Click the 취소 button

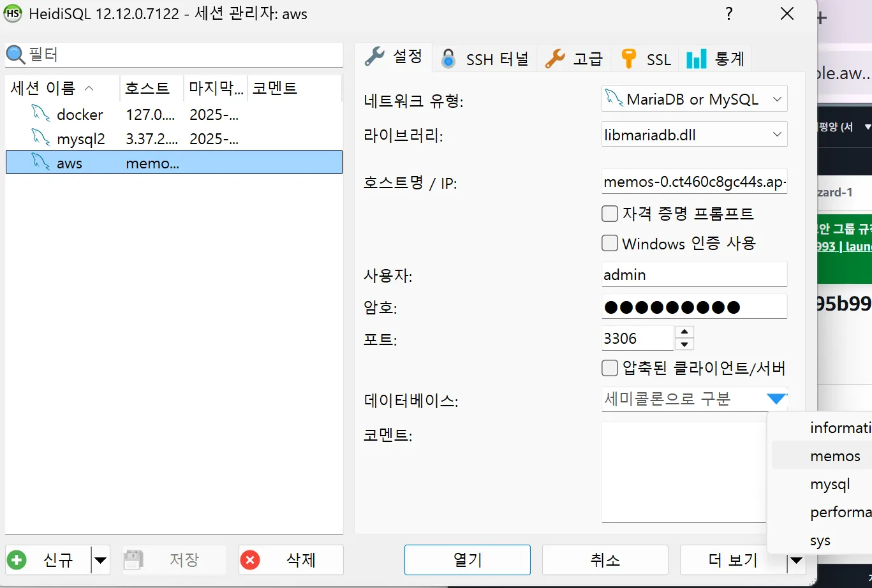605,560
